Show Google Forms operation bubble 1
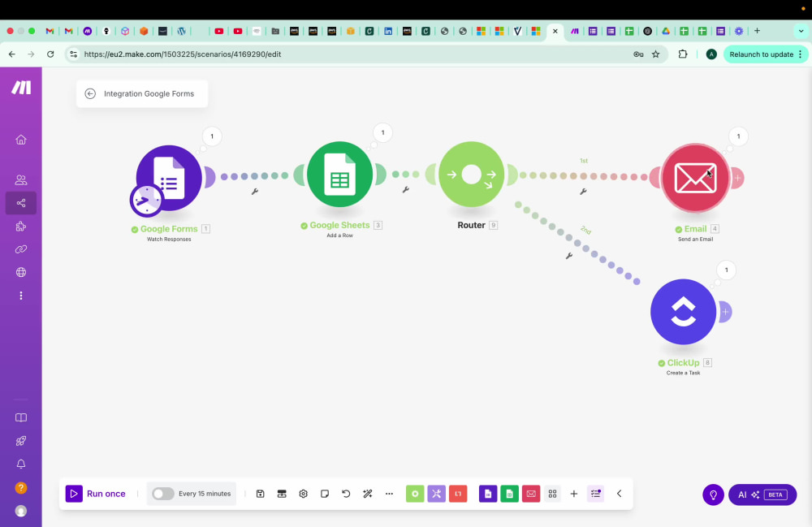 (212, 136)
